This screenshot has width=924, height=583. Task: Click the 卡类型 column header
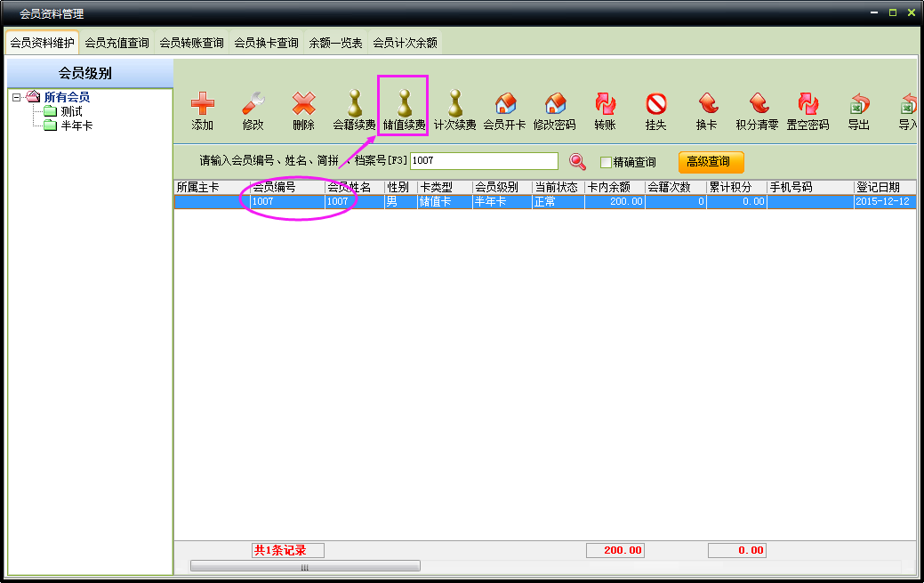coord(445,187)
